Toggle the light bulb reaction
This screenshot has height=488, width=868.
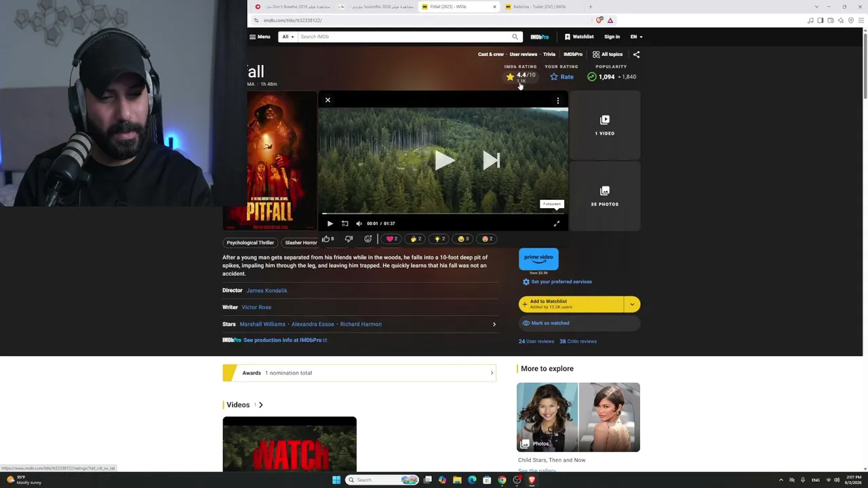coord(439,239)
